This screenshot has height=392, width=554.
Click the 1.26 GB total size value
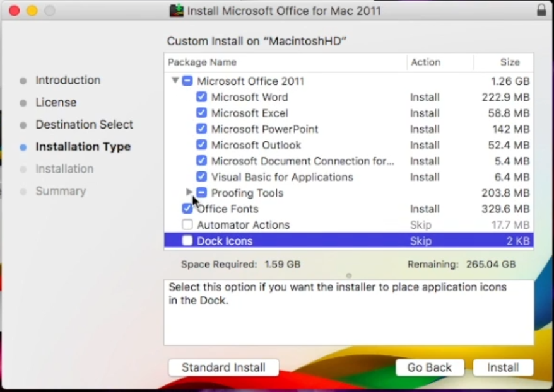510,81
